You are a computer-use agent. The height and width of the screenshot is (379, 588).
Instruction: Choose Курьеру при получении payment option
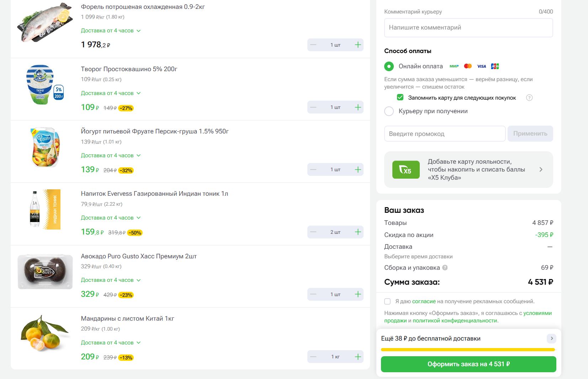(x=389, y=111)
